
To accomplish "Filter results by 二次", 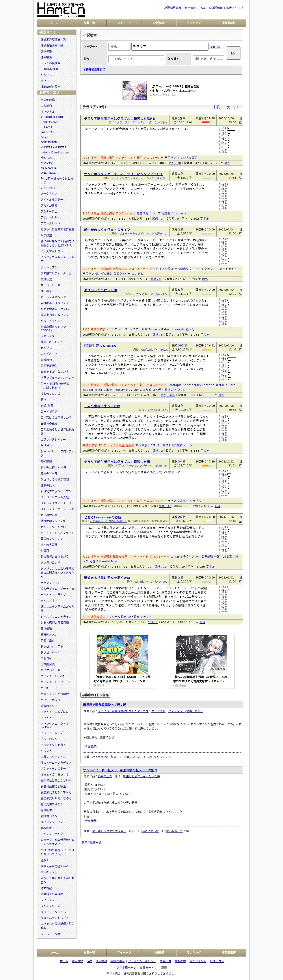I will pyautogui.click(x=226, y=107).
